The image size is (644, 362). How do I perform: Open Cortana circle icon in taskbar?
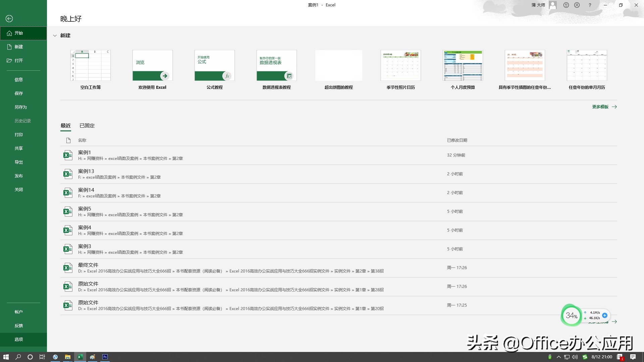(x=30, y=357)
